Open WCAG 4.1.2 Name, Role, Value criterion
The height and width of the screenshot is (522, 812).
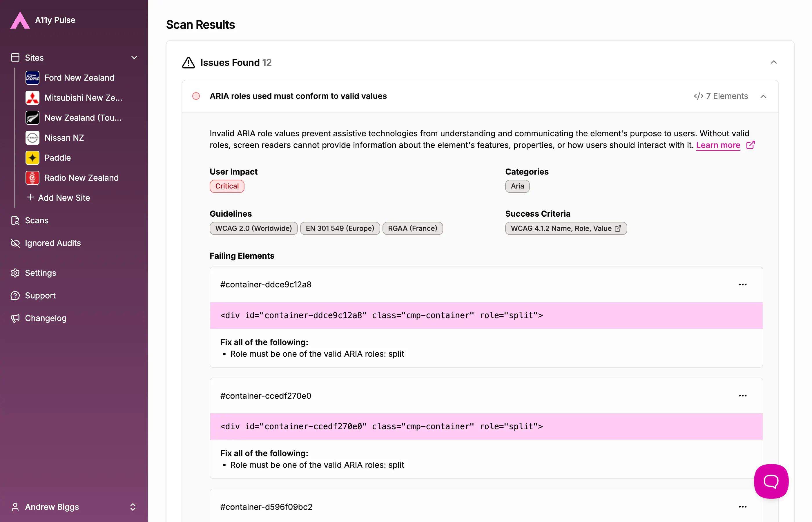[566, 229]
